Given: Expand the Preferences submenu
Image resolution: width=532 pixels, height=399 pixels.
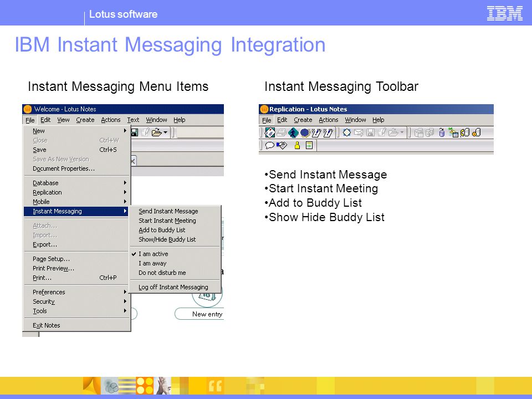Looking at the screenshot, I should point(76,292).
